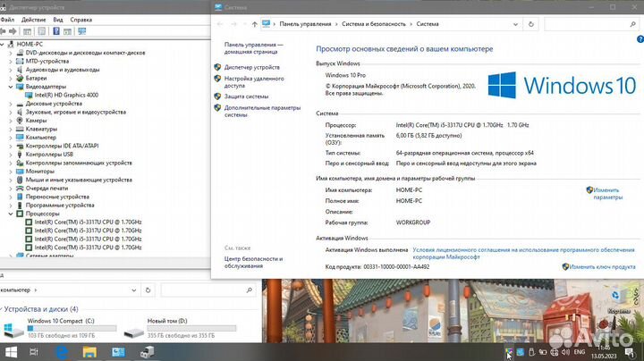Viewport: 644px width, 361px height.
Task: Expand the Дисковые устройства category
Action: click(x=11, y=104)
